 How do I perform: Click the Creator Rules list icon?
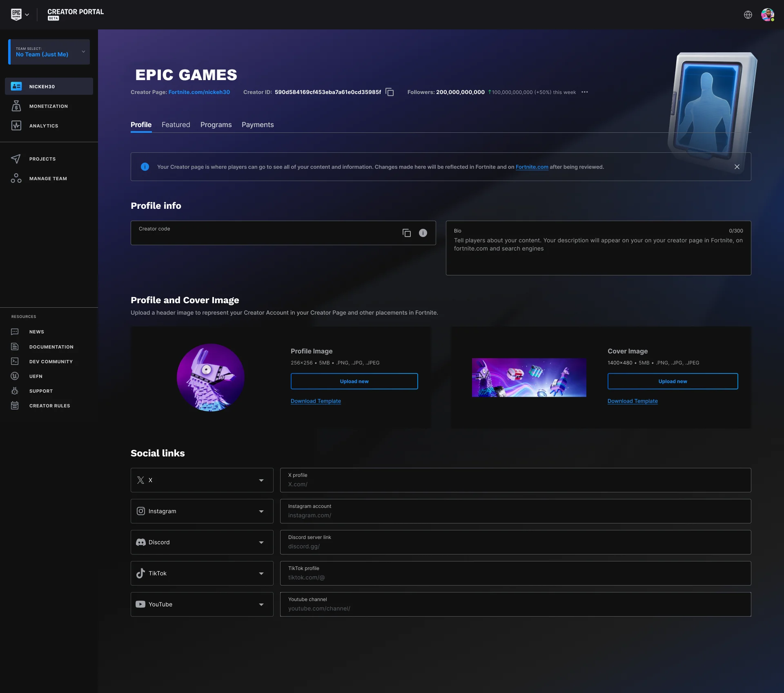[x=15, y=405]
